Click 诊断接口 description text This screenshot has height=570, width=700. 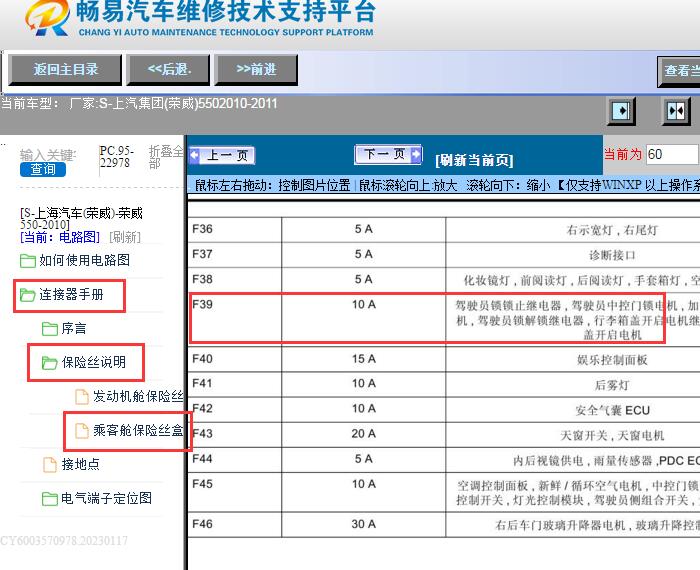pos(612,255)
